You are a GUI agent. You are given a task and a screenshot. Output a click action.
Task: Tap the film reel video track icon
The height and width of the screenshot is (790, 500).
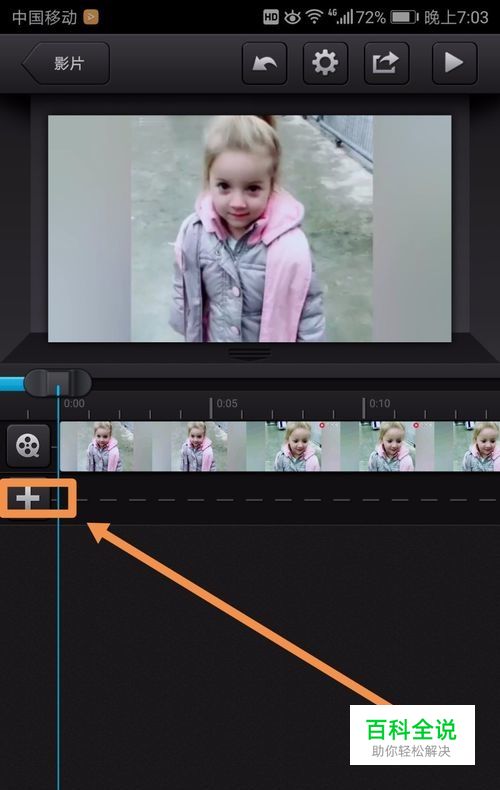28,445
